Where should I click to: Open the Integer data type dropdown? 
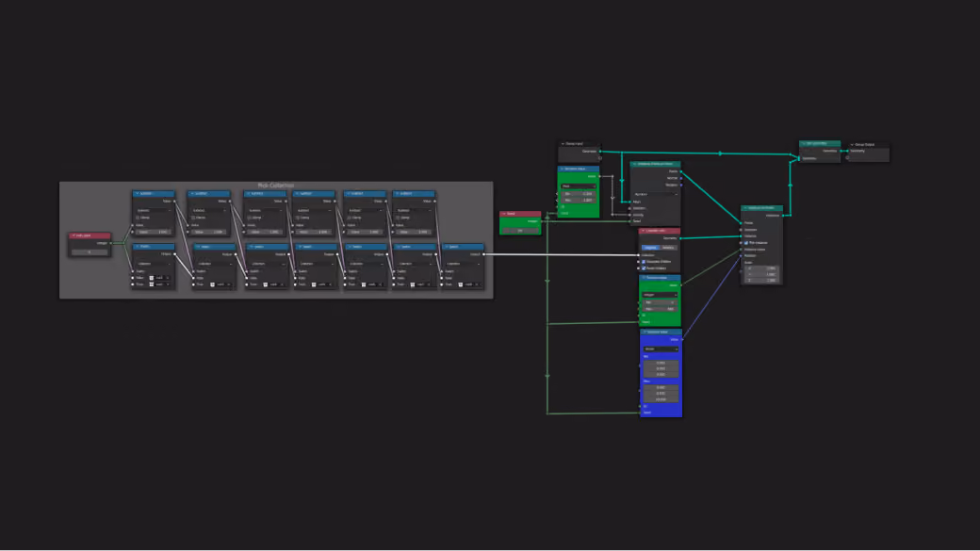(x=660, y=294)
